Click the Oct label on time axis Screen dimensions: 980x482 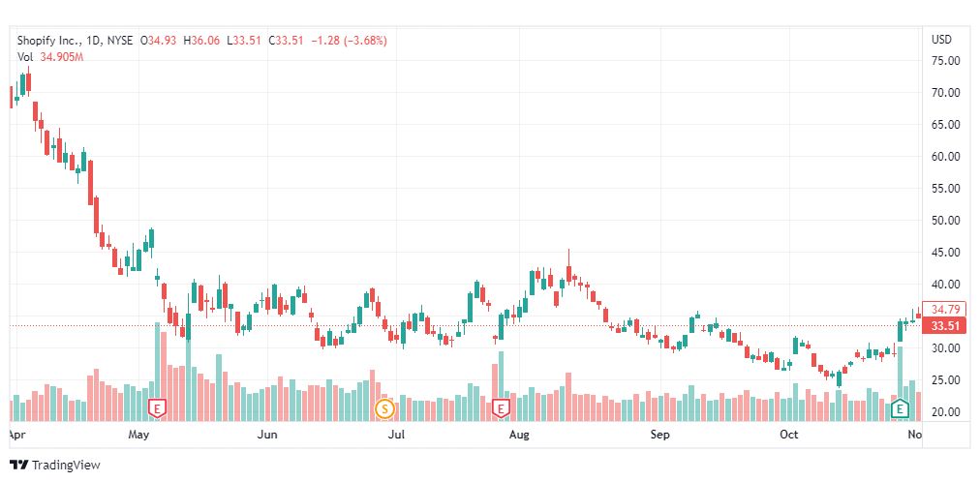click(789, 434)
